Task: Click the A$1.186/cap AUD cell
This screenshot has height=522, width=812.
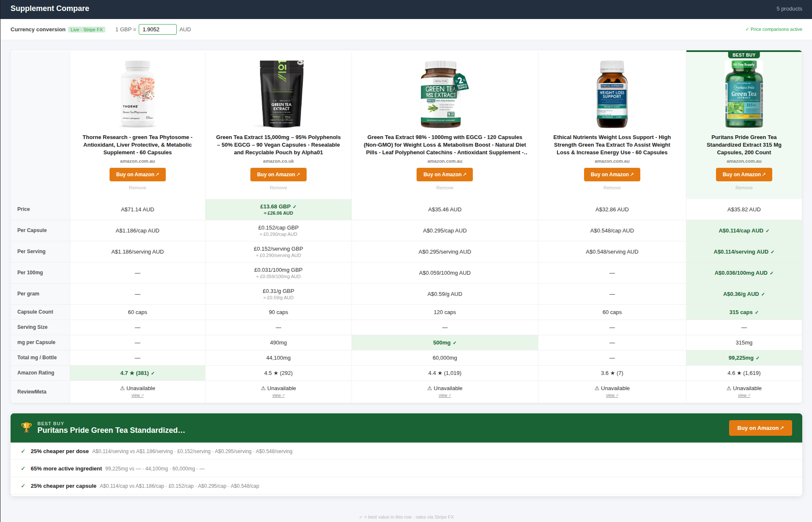Action: pos(137,231)
